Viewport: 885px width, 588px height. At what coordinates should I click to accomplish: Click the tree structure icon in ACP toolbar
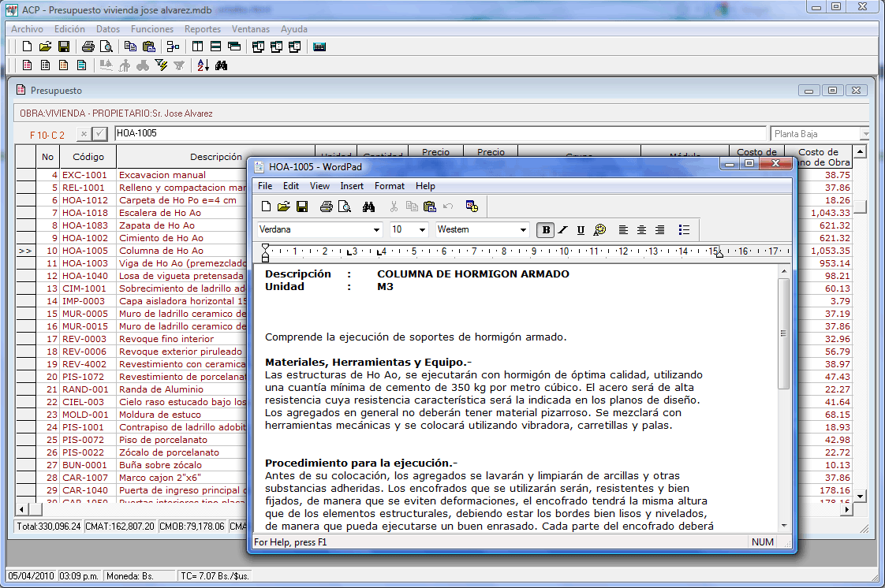coord(174,47)
